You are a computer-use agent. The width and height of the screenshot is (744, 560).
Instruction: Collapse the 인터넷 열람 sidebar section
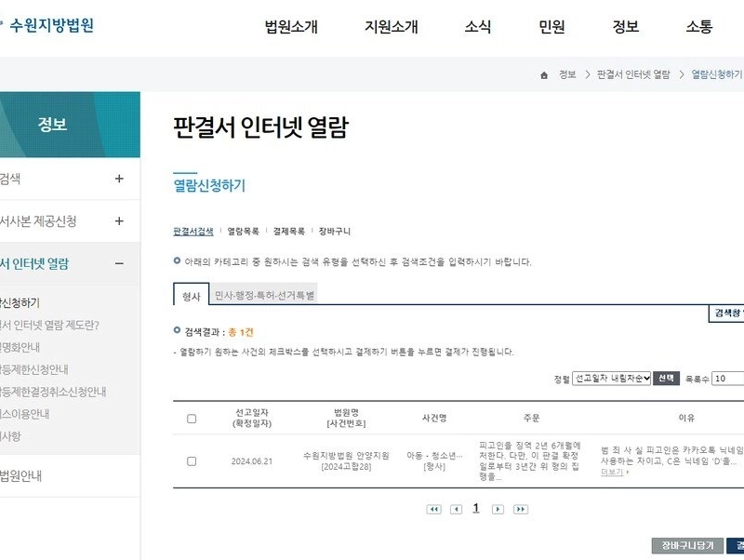tap(119, 263)
